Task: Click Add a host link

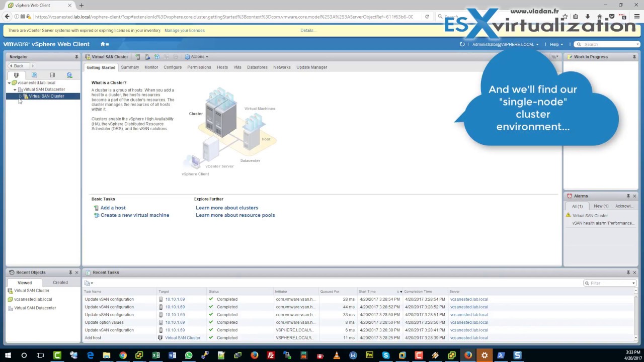Action: pyautogui.click(x=113, y=208)
